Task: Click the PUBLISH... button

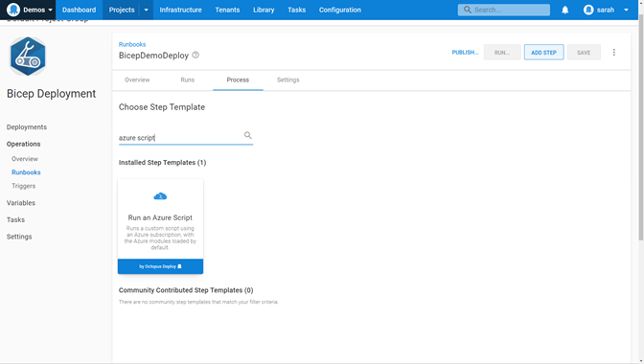Action: [x=465, y=52]
